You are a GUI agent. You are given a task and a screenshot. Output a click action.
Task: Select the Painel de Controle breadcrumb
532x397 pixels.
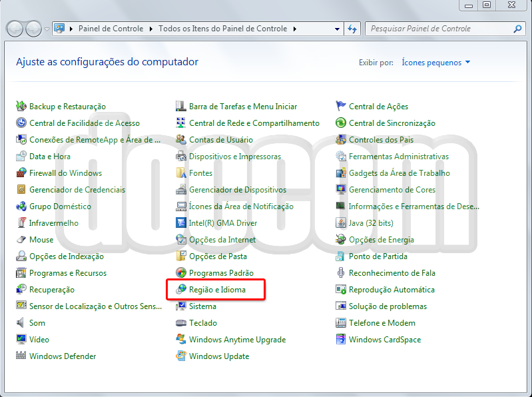click(x=111, y=29)
